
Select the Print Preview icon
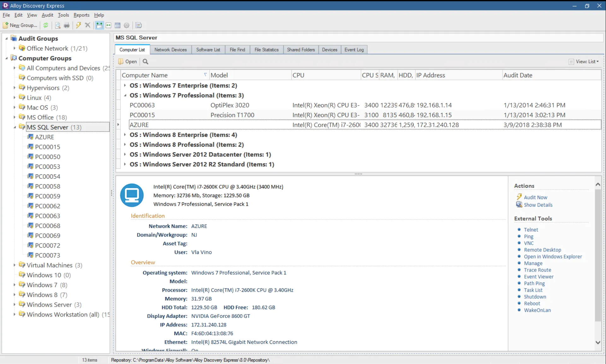(57, 25)
